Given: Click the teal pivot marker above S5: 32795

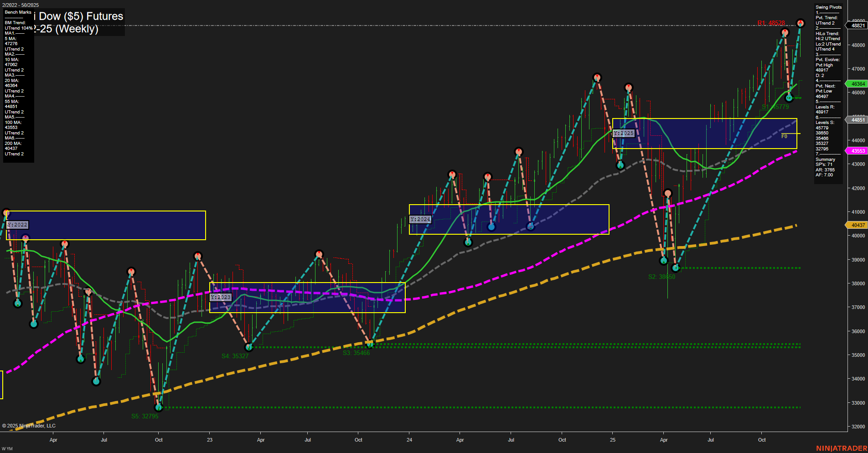Looking at the screenshot, I should click(158, 408).
